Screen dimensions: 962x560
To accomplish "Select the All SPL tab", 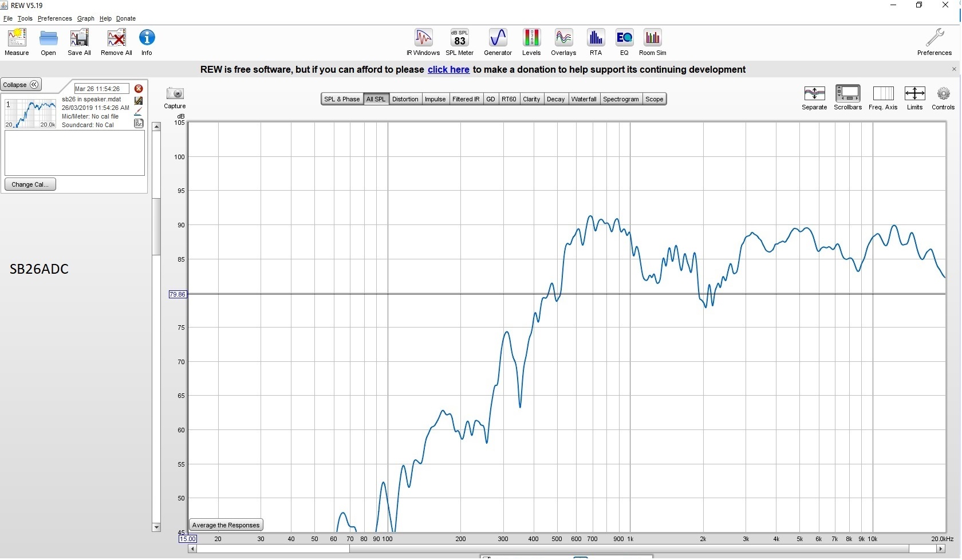I will [x=376, y=99].
